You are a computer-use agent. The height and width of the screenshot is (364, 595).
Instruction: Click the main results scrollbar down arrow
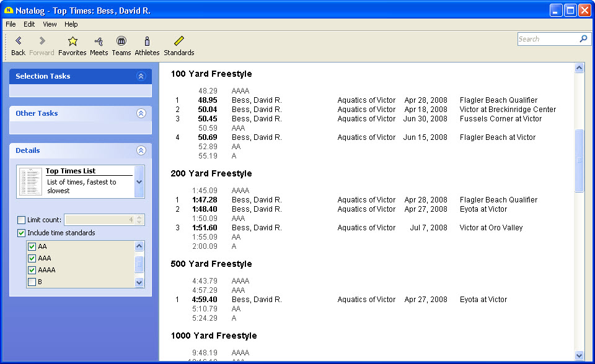pos(579,355)
